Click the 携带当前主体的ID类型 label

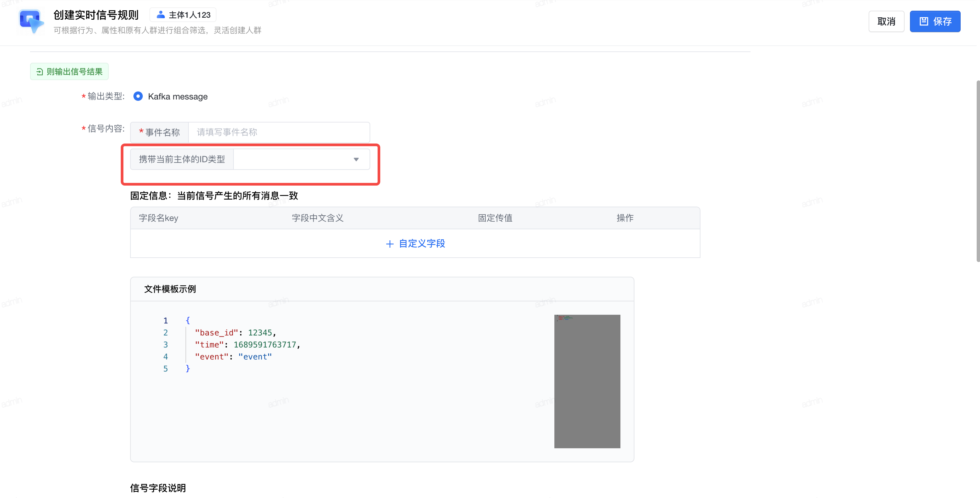[182, 159]
